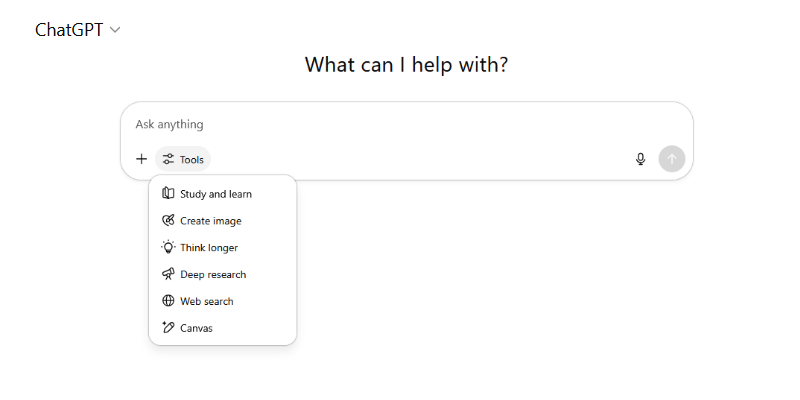Image resolution: width=800 pixels, height=400 pixels.
Task: Click the sliders icon on Tools button
Action: (168, 159)
